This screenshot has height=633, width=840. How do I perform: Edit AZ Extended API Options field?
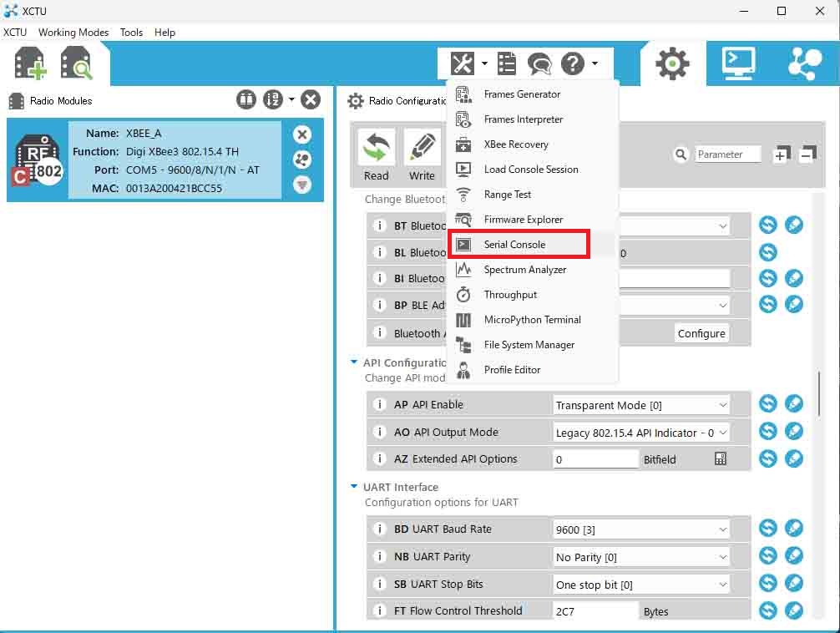[x=595, y=459]
